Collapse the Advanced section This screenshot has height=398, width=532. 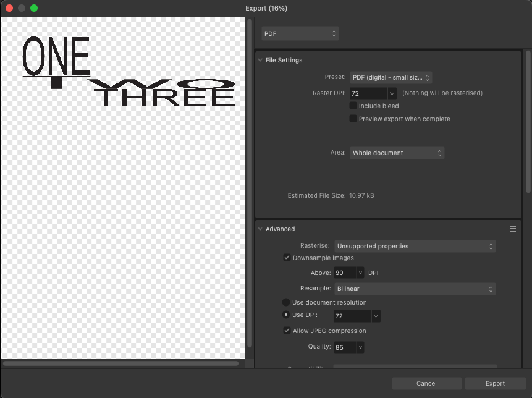(x=260, y=229)
